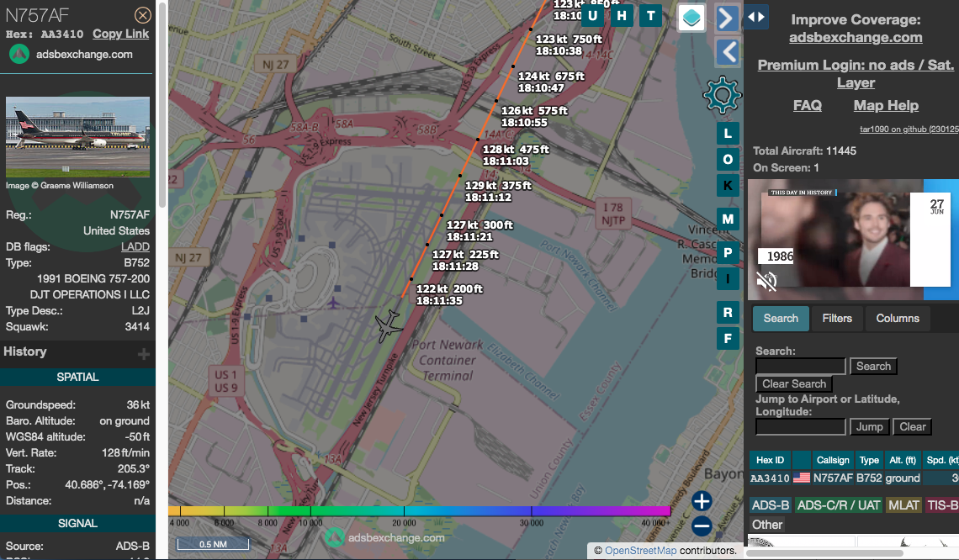959x560 pixels.
Task: Click the double-arrow sidebar expand button
Action: click(x=756, y=17)
